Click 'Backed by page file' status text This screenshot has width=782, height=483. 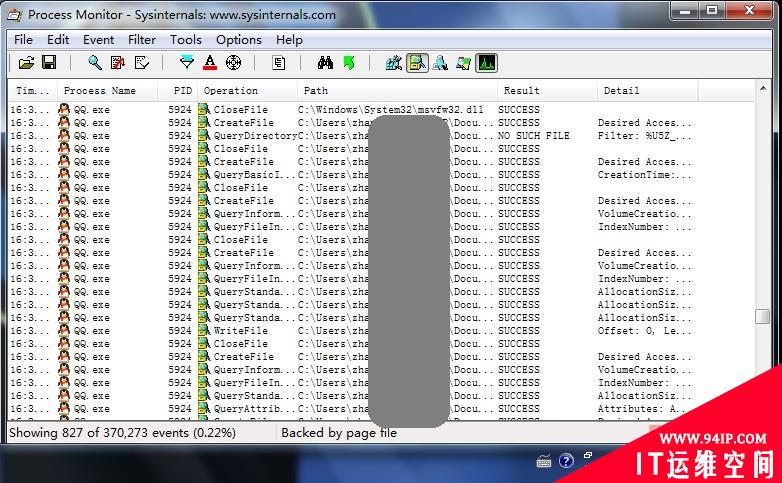click(339, 433)
